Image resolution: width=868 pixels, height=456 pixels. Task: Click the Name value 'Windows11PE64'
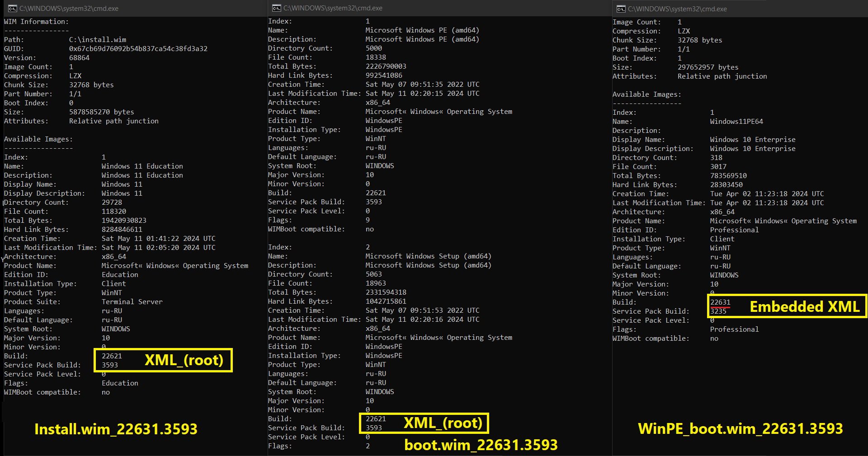pos(736,122)
